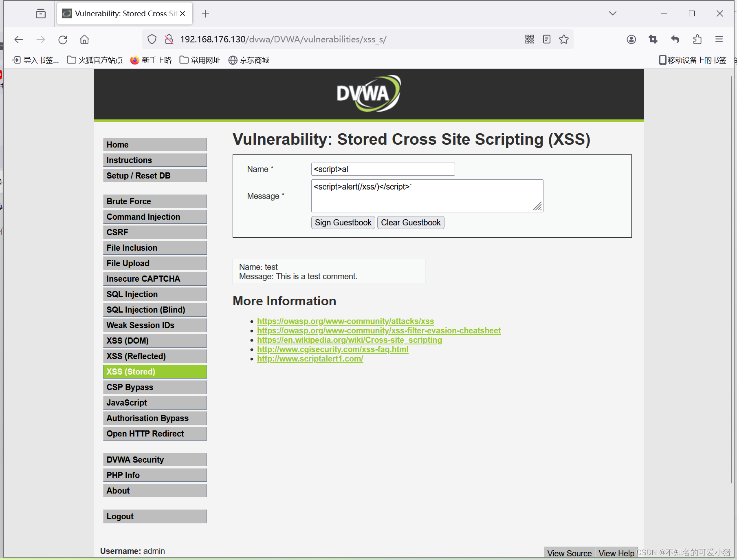Go back with the browser back arrow

click(19, 40)
